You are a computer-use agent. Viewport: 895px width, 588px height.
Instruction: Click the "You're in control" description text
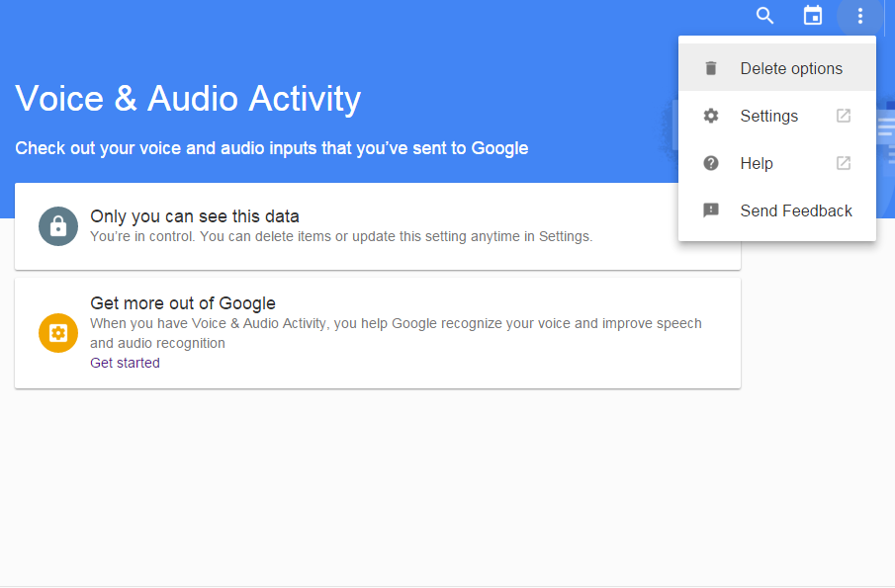(x=341, y=237)
